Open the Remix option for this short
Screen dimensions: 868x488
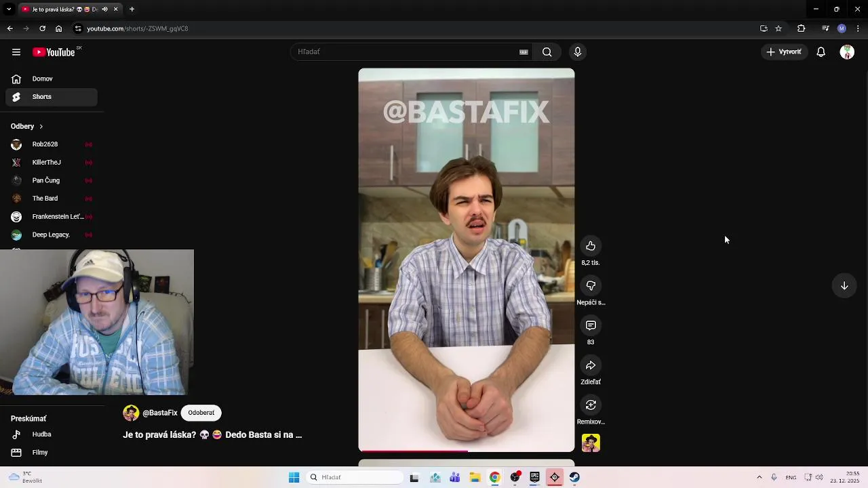point(591,405)
